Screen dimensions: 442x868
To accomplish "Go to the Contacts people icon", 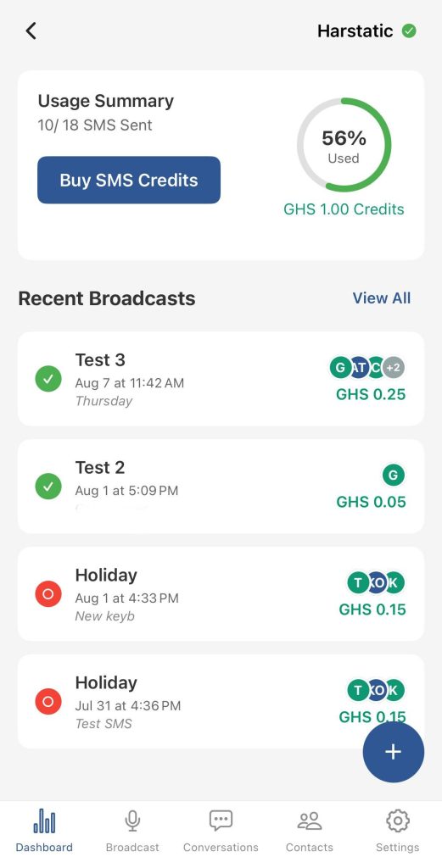I will pyautogui.click(x=310, y=821).
